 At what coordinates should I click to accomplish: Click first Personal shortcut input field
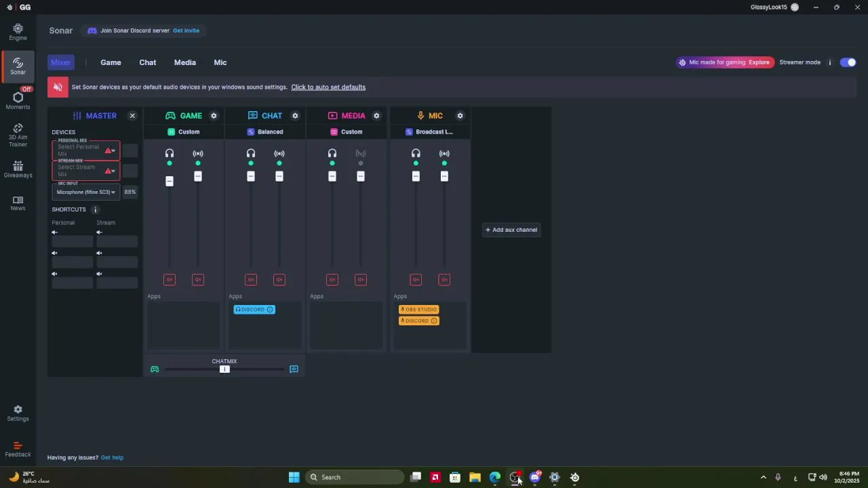pos(73,241)
